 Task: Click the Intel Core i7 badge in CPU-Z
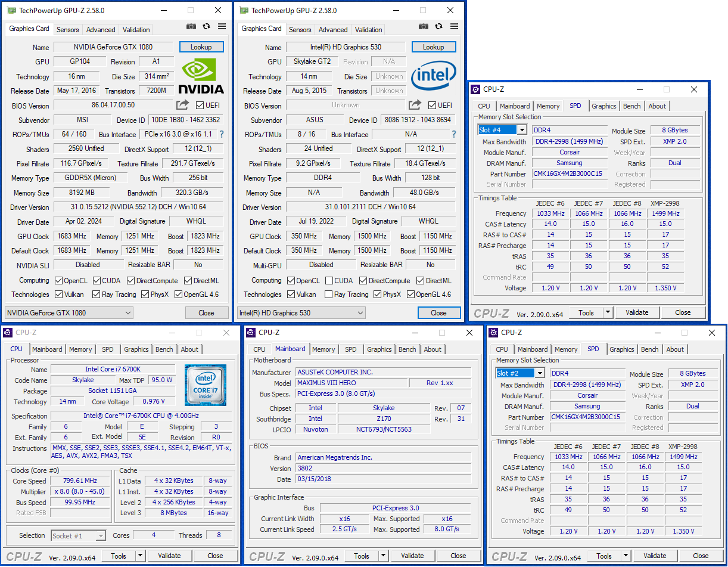[x=206, y=385]
